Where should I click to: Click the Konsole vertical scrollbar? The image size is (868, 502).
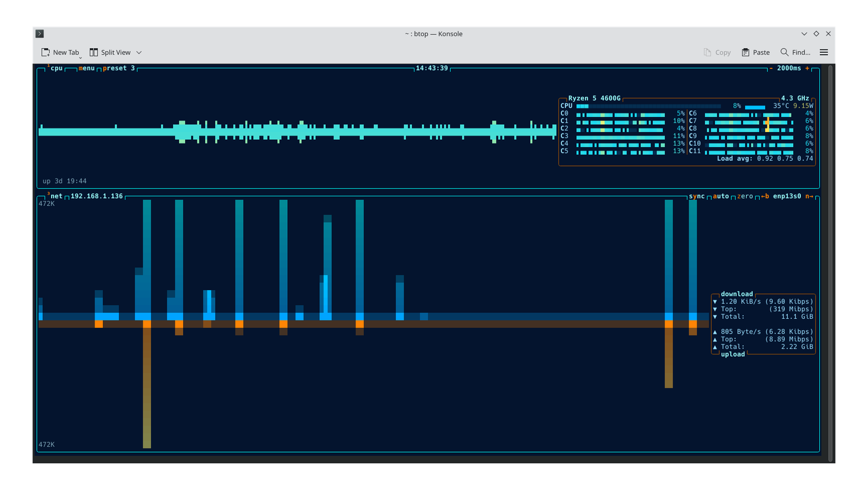click(831, 262)
